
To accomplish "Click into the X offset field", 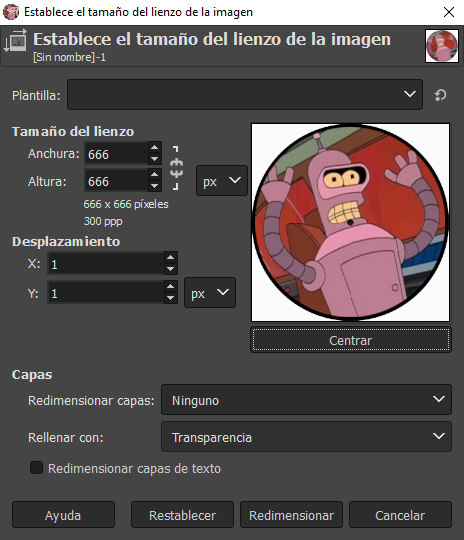I will (106, 263).
